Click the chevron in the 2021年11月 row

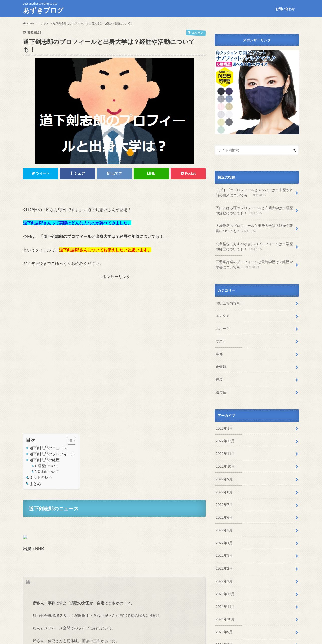tap(297, 607)
